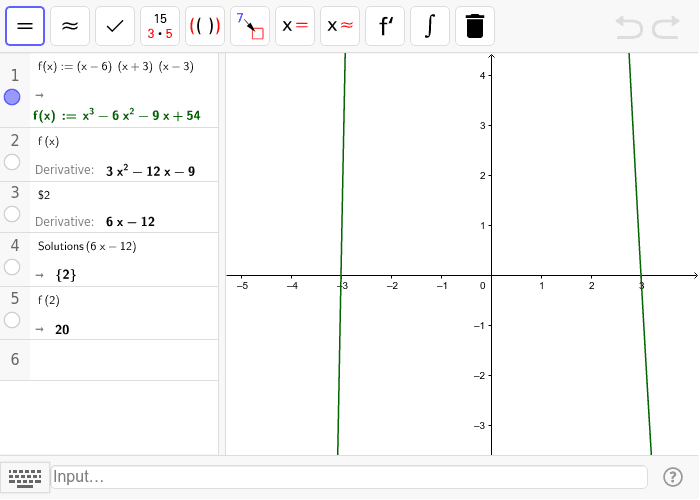Select row header number 1

point(15,75)
